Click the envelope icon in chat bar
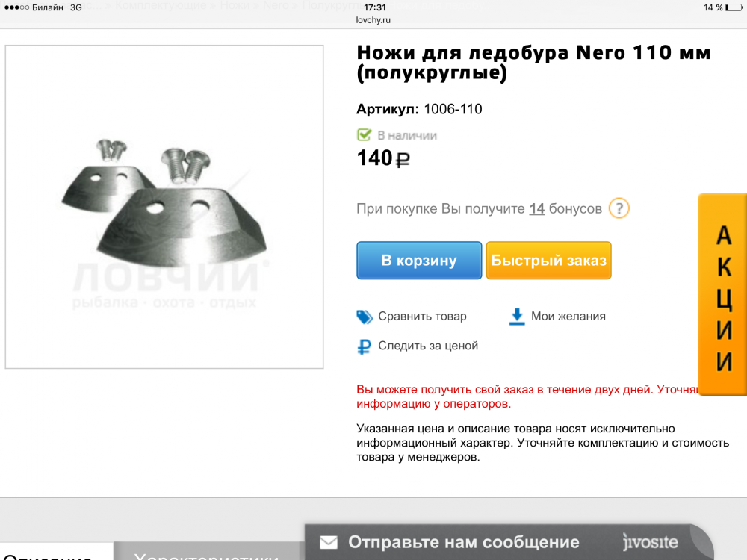The height and width of the screenshot is (560, 747). 329,543
